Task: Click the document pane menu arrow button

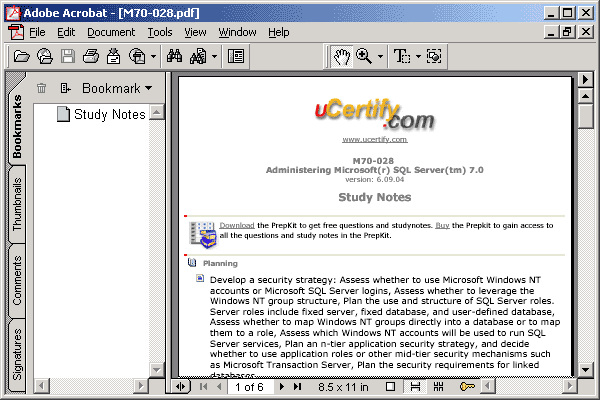Action: click(585, 80)
